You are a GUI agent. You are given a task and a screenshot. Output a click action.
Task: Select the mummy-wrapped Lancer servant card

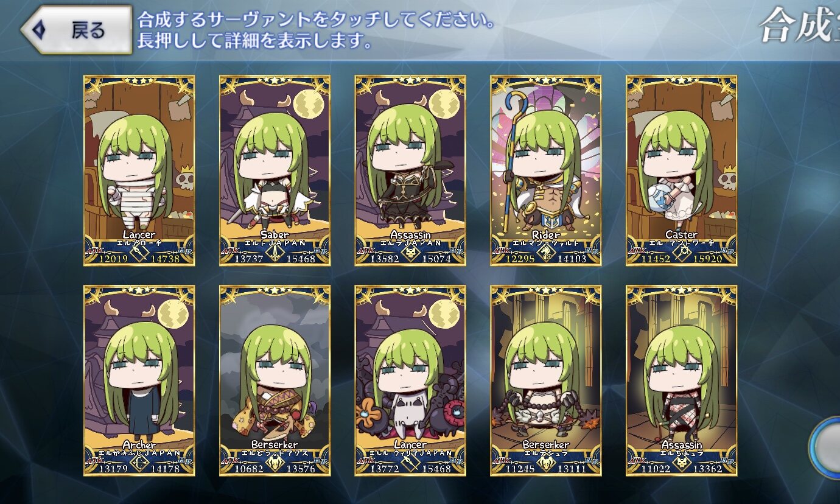139,170
